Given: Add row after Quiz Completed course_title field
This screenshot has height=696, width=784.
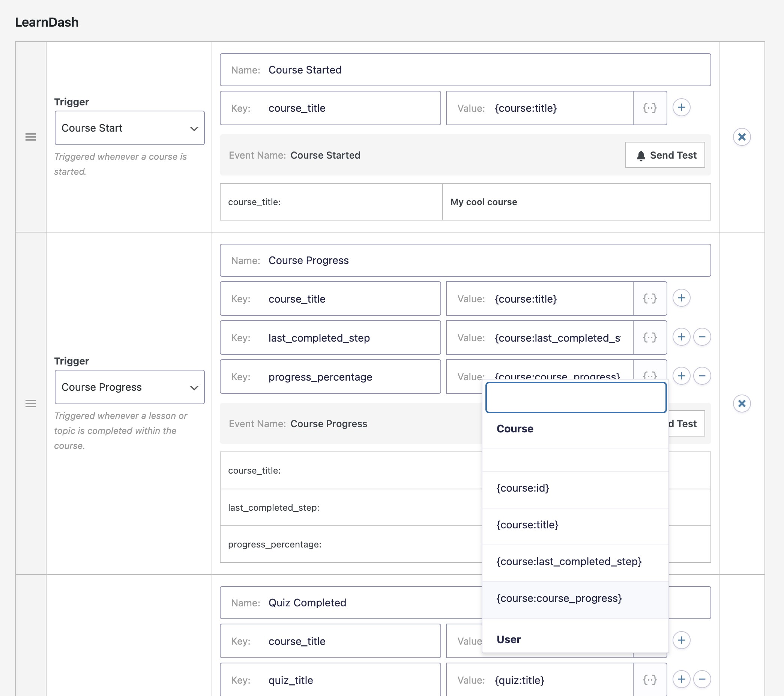Looking at the screenshot, I should point(682,640).
